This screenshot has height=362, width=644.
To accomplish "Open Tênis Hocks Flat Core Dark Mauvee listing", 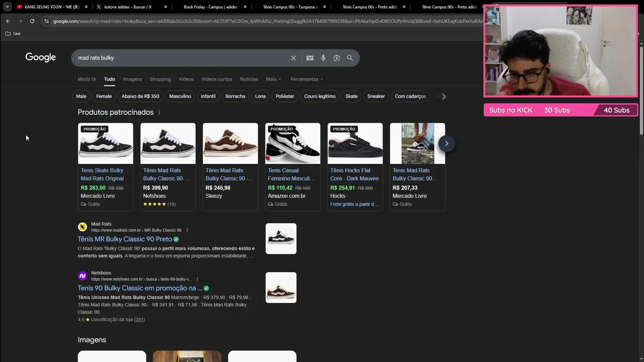I will (354, 174).
